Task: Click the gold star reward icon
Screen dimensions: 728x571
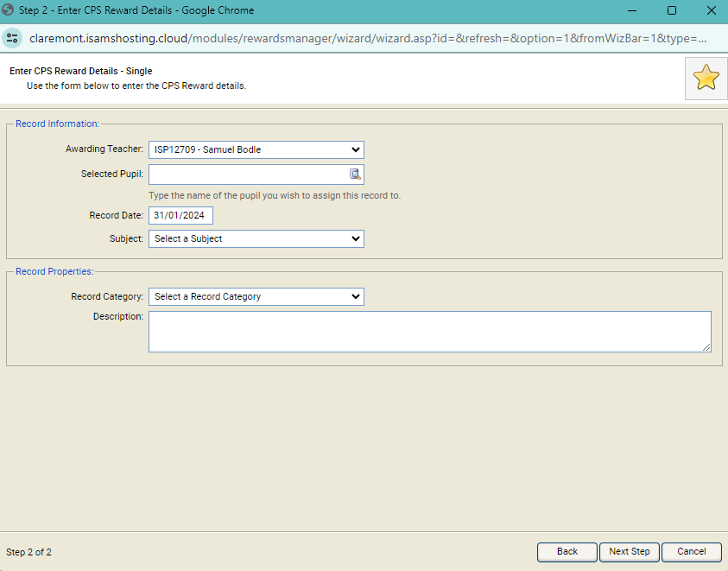Action: tap(706, 78)
